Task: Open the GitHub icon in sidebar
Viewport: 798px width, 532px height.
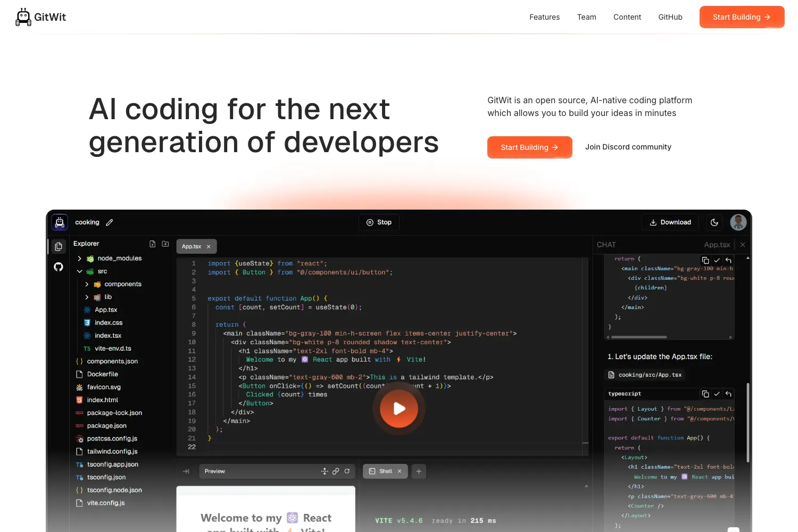Action: point(59,267)
